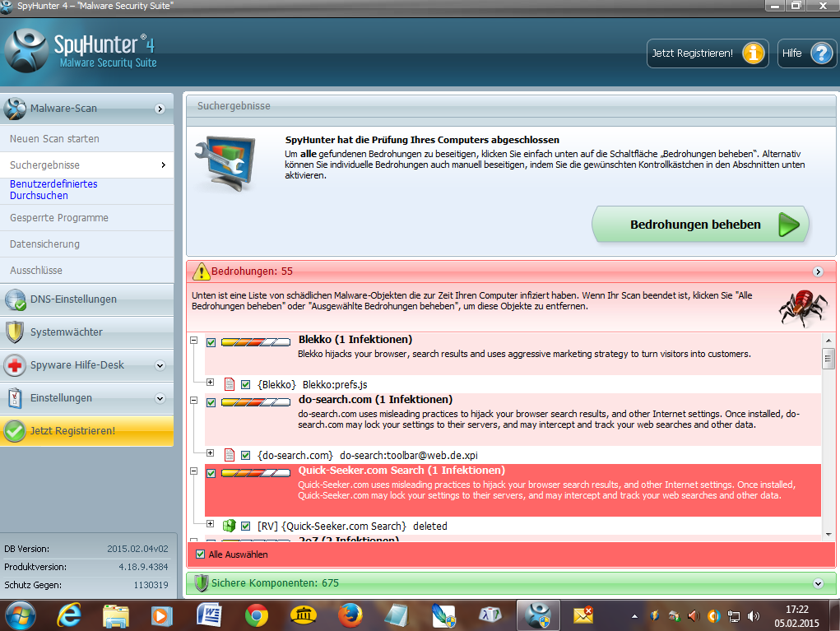This screenshot has width=840, height=631.
Task: Open the DNS-Einstellungen section
Action: tap(86, 299)
